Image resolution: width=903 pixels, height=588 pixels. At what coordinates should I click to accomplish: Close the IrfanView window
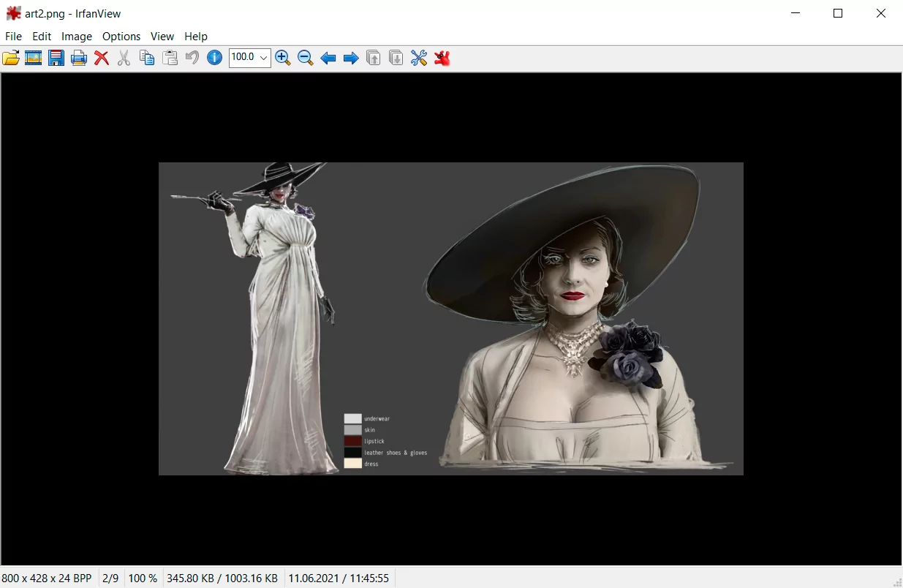(881, 13)
